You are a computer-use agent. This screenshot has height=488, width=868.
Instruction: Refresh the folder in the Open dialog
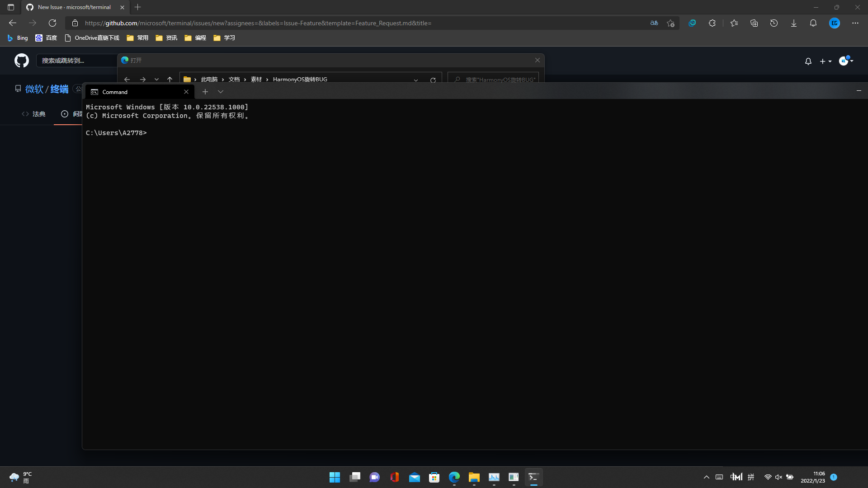[433, 80]
